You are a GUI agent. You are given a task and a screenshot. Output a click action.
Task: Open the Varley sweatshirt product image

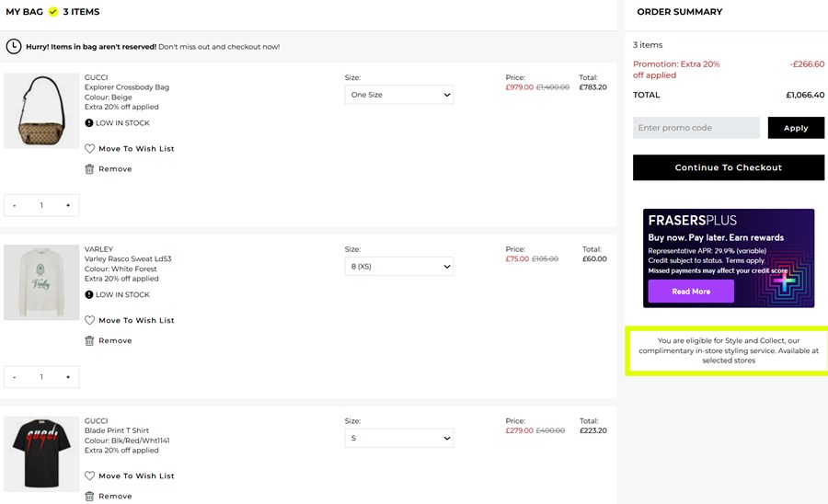(41, 282)
